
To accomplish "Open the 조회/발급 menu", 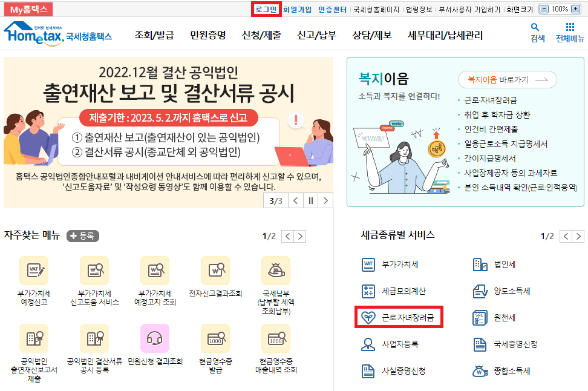I will point(155,37).
